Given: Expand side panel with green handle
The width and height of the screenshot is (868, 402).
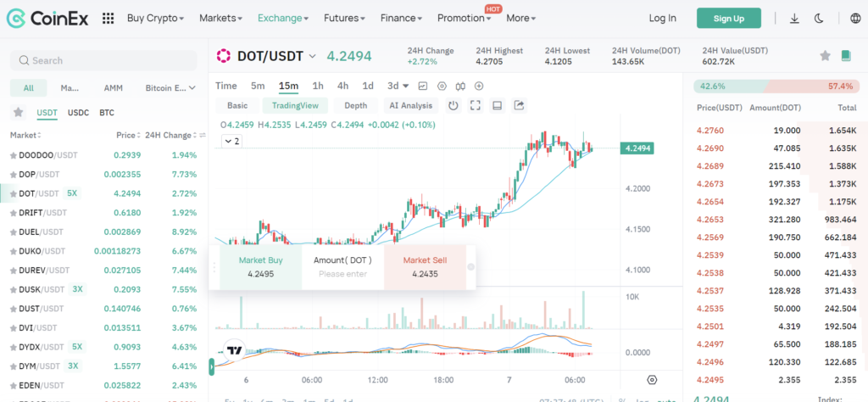Looking at the screenshot, I should (x=211, y=366).
